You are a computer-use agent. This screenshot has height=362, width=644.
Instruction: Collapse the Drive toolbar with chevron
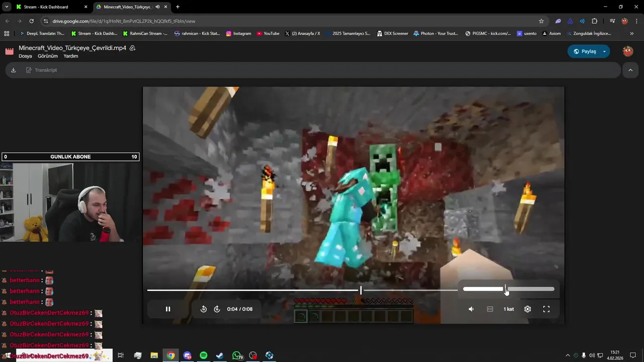(x=630, y=70)
